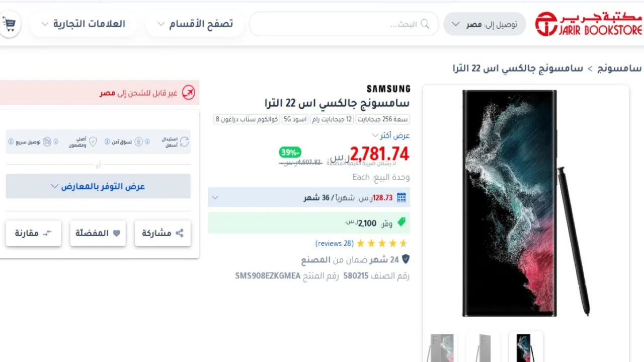Open the 28 reviews link
Viewport: 644px width, 362px height.
pos(335,243)
